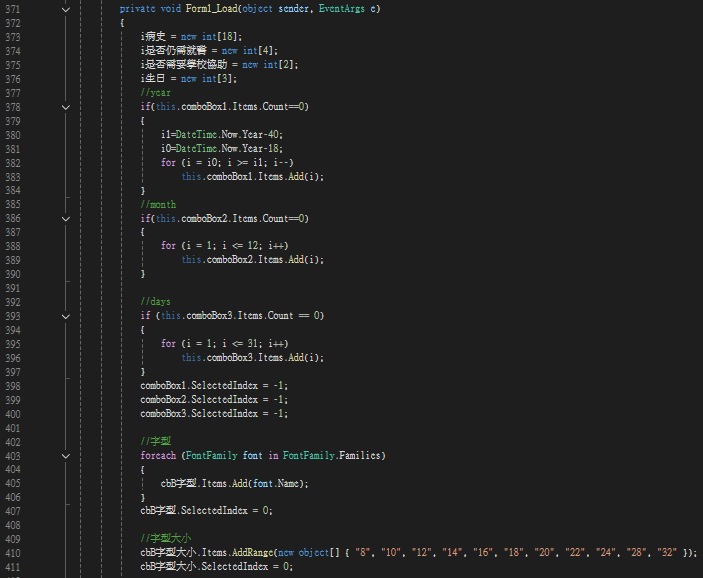
Task: Click 'FontFamily.Families' in the foreach line
Action: [332, 456]
